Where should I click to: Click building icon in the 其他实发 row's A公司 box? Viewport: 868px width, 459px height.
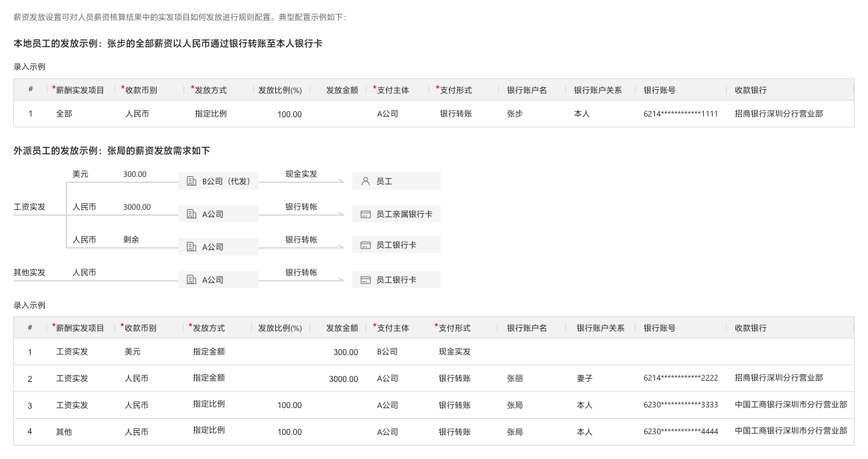click(x=191, y=279)
